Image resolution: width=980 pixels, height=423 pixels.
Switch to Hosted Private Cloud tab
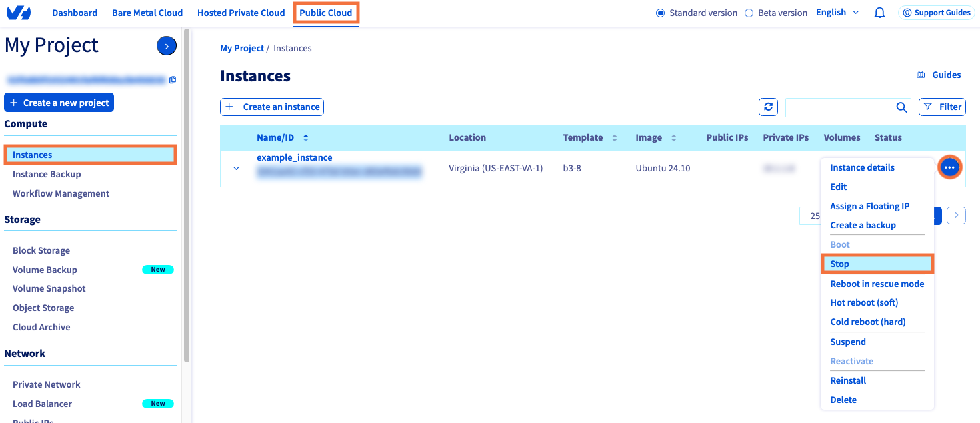click(241, 13)
